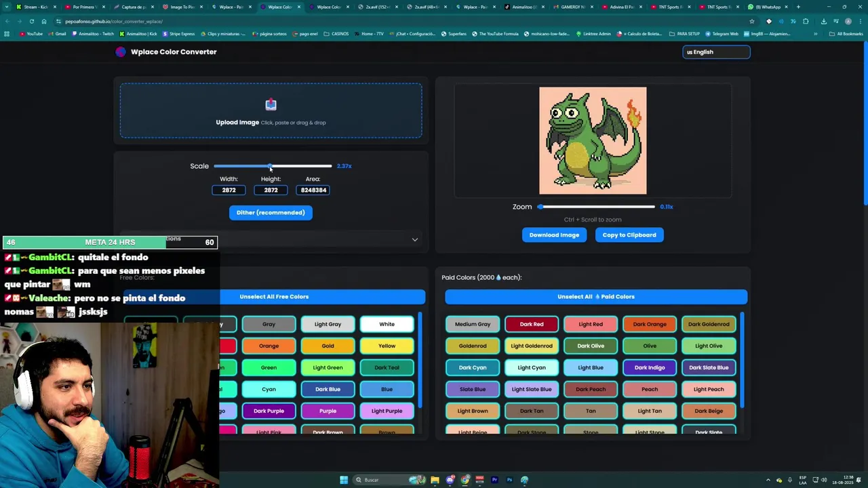
Task: Switch to the Adivina El Pa tab
Action: click(x=621, y=7)
